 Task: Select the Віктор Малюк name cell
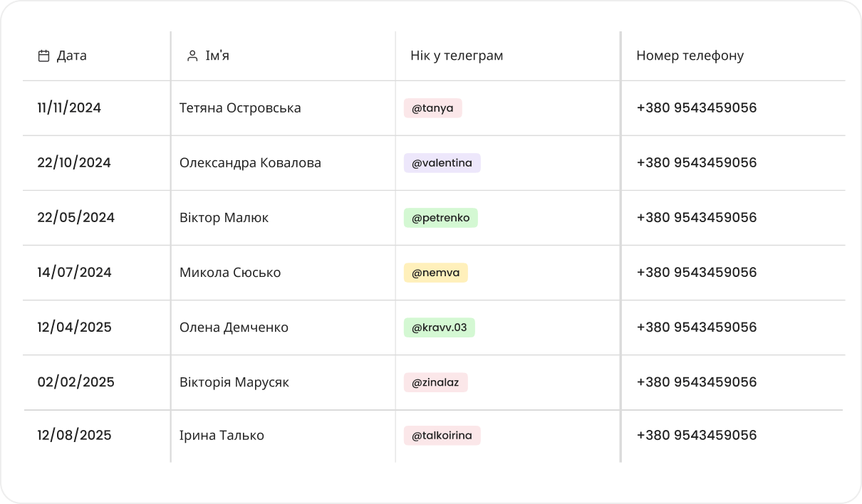coord(224,218)
